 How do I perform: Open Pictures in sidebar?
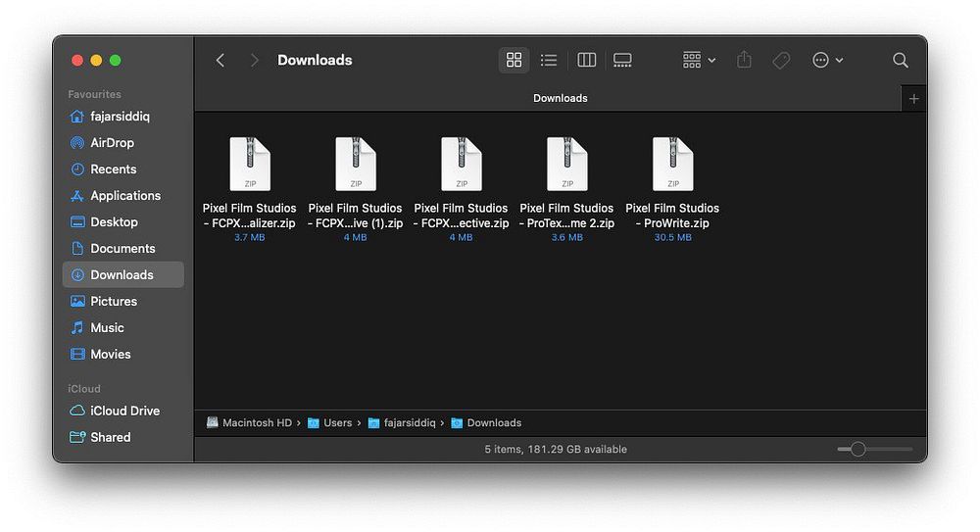(x=123, y=302)
